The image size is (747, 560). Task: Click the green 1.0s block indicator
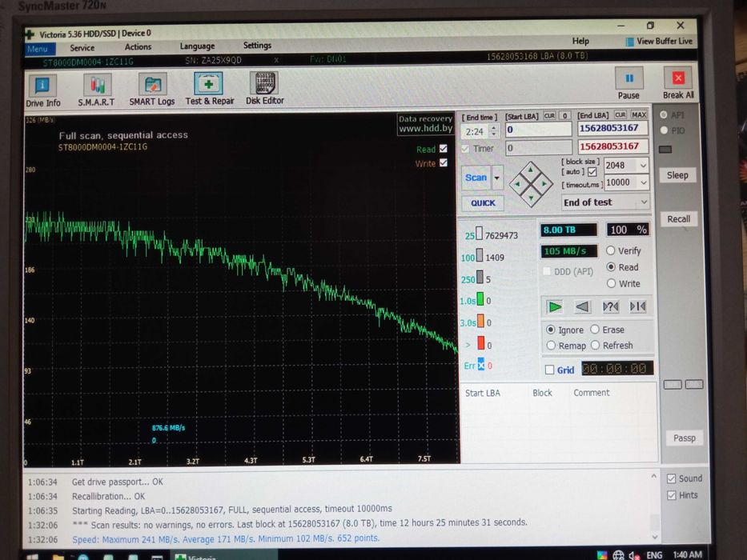pos(480,299)
